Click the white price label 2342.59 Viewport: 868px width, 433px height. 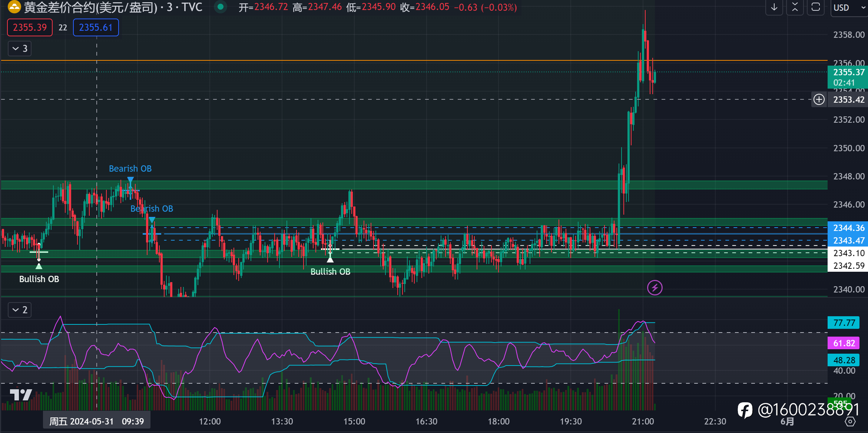848,266
